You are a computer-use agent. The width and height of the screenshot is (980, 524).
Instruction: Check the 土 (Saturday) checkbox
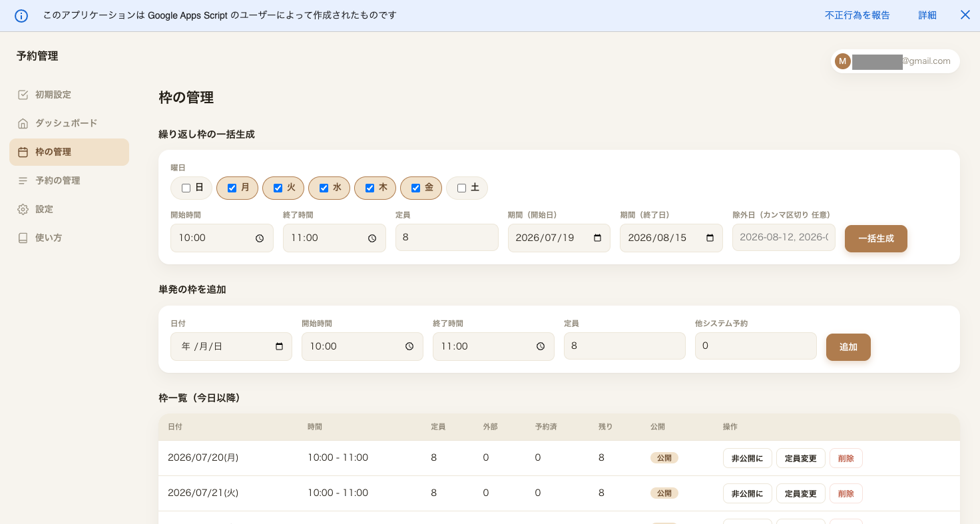(x=462, y=188)
